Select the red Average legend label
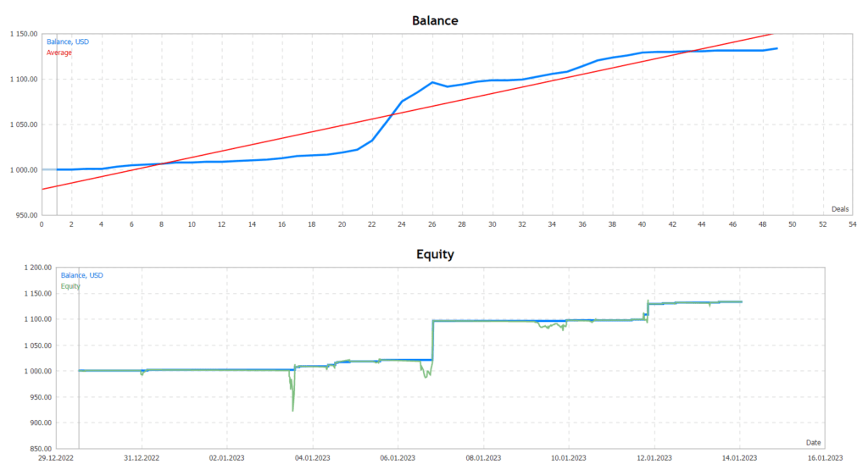The width and height of the screenshot is (868, 470). [x=59, y=53]
